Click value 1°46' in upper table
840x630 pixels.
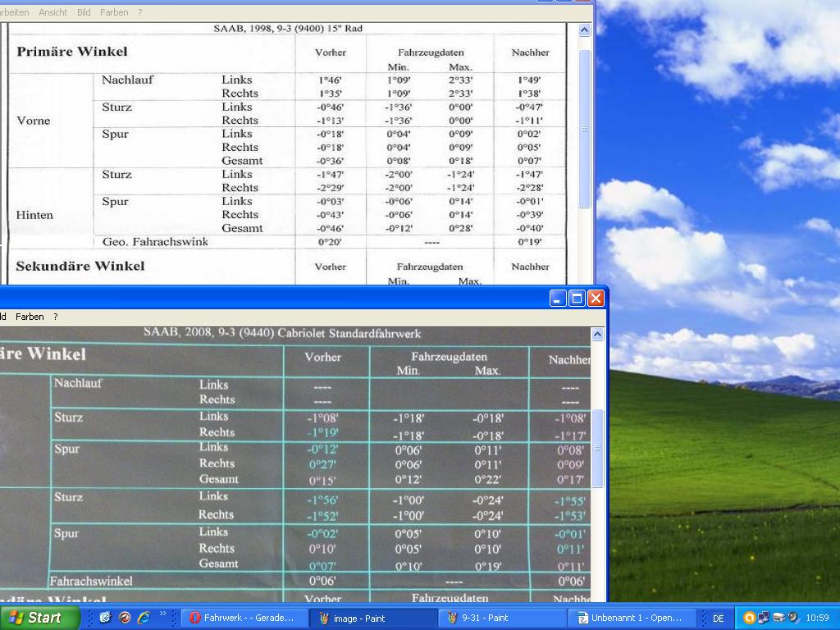click(x=330, y=80)
